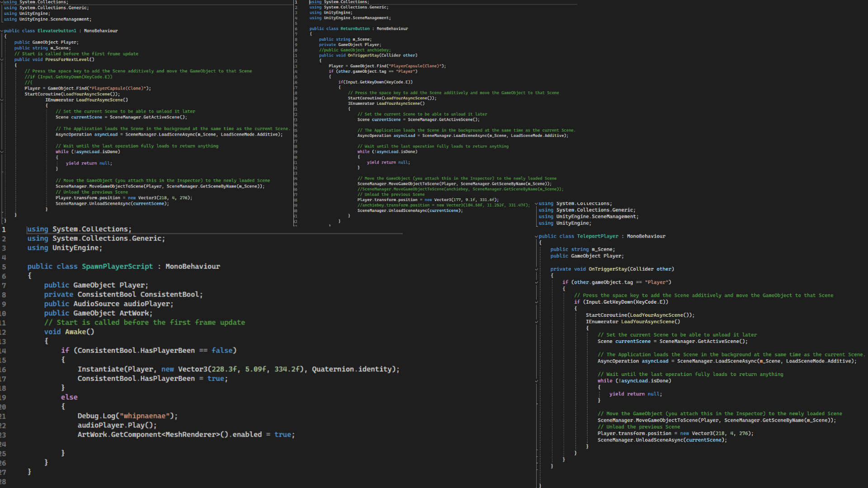Click 'using UnityEngine.SceneManagement;' in ReturnButton file
The height and width of the screenshot is (488, 868).
pyautogui.click(x=350, y=18)
